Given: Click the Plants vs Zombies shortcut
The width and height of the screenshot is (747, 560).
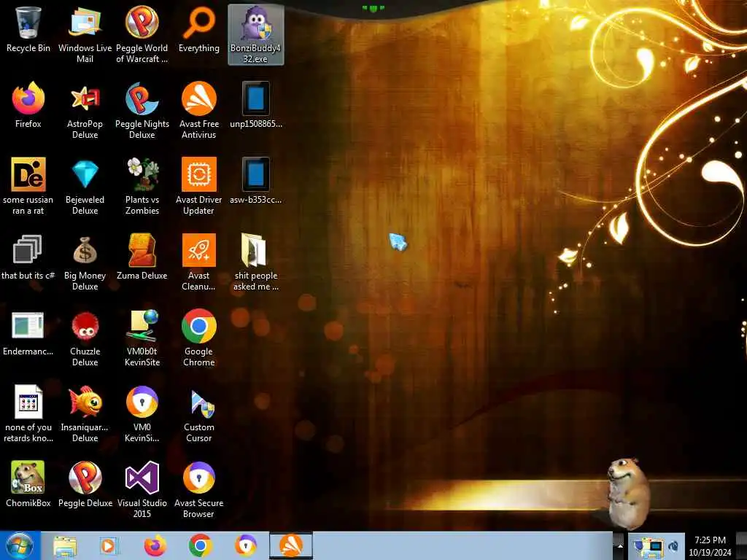Looking at the screenshot, I should [x=142, y=186].
